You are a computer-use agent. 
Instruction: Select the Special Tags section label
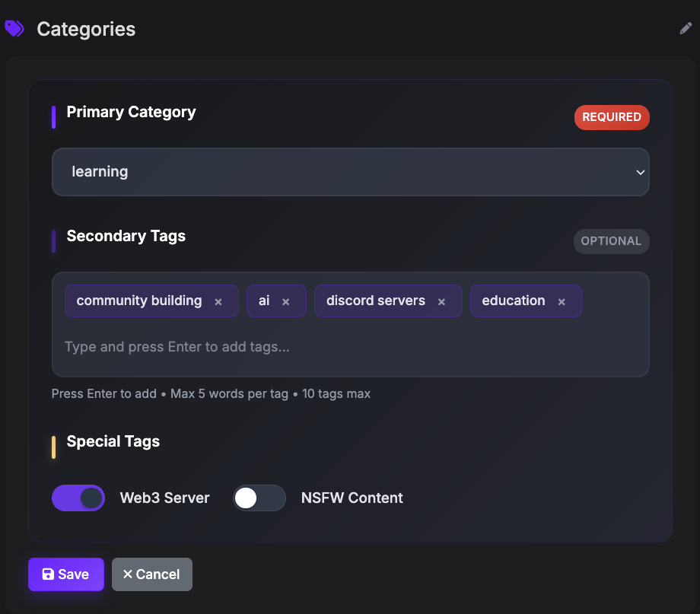click(x=113, y=441)
